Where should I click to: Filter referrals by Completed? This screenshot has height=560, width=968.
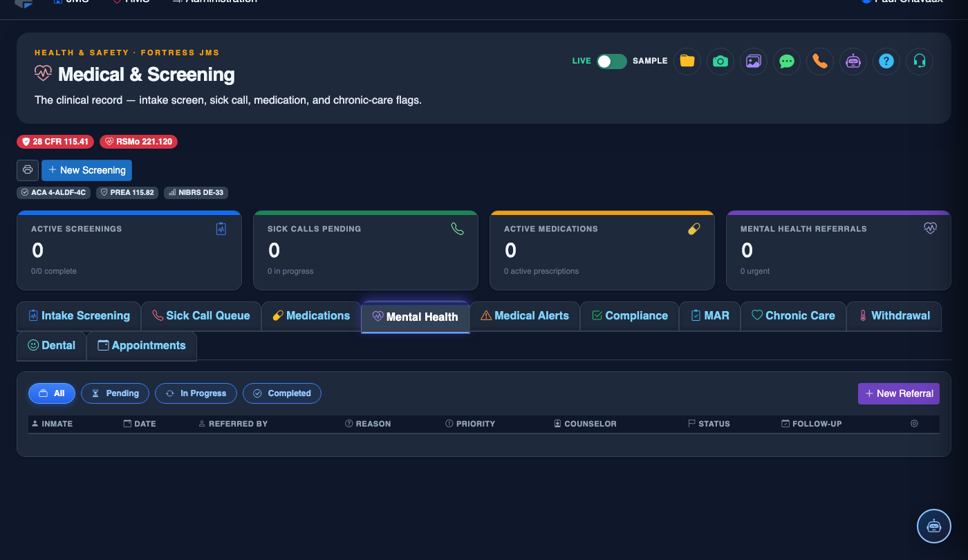282,393
